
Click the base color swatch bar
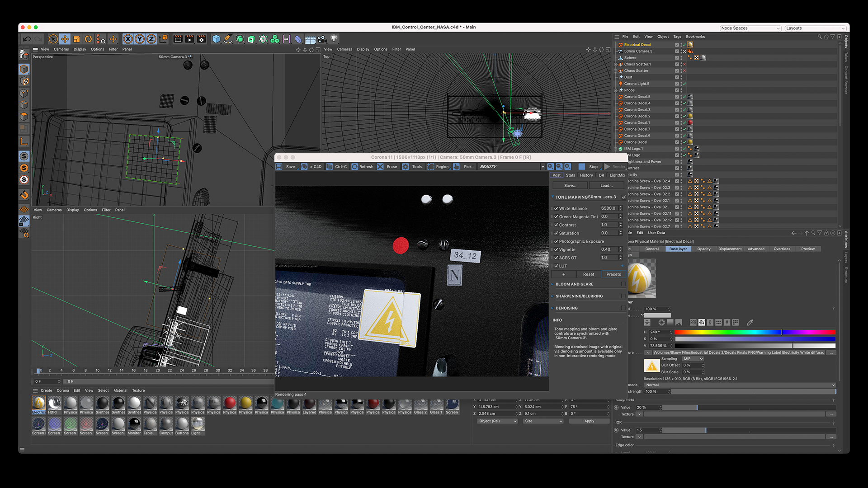(657, 315)
